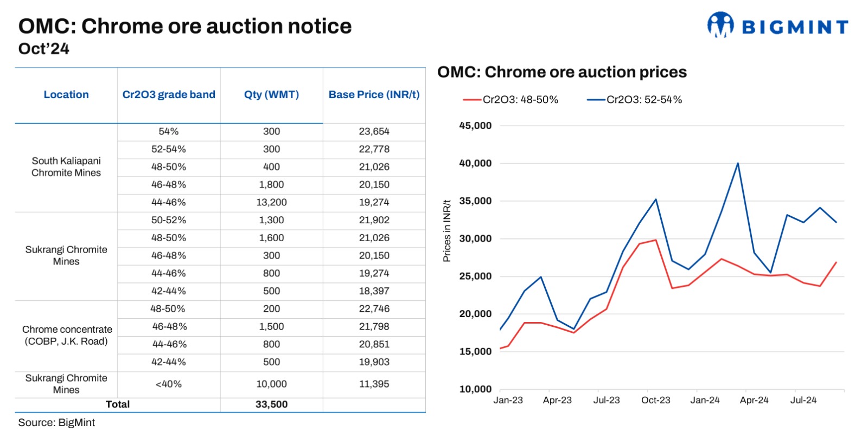
Task: Select the red Cr2O3: 48-50% legend line
Action: point(472,100)
